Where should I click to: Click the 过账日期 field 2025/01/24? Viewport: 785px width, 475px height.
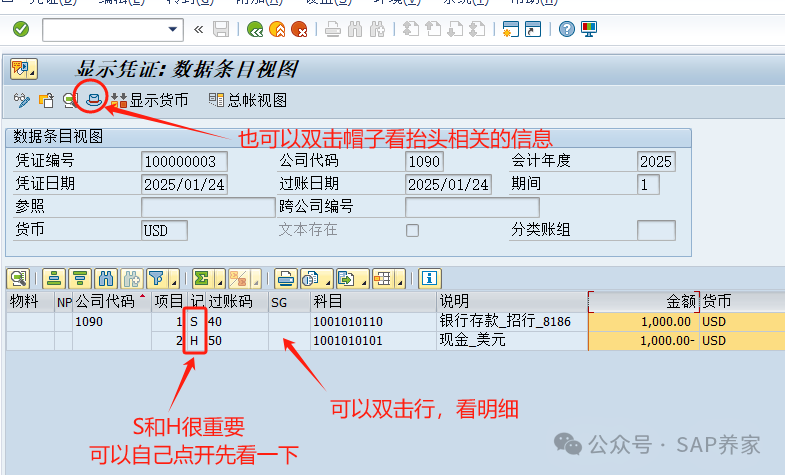point(448,184)
